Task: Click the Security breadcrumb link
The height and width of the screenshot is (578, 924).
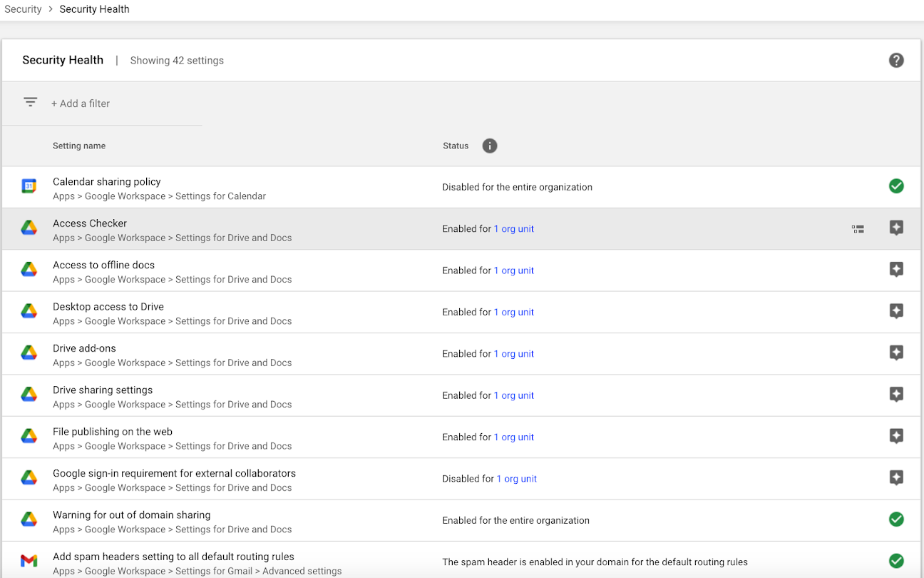Action: [23, 9]
